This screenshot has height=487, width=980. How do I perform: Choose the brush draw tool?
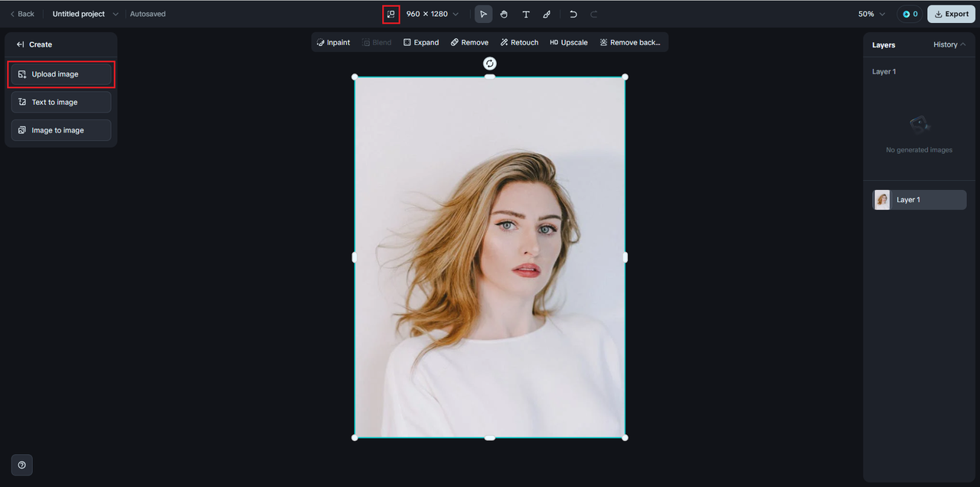(x=547, y=14)
